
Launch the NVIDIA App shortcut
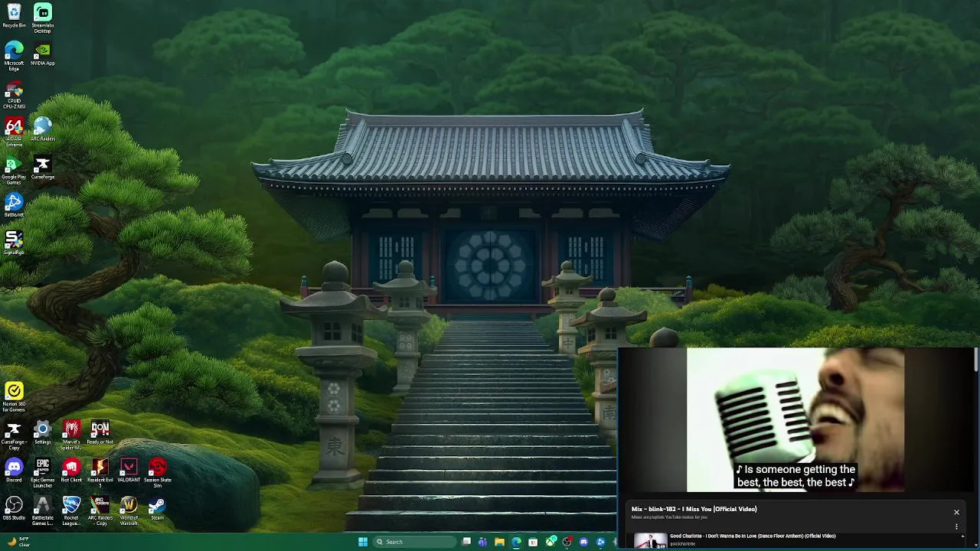[x=43, y=54]
